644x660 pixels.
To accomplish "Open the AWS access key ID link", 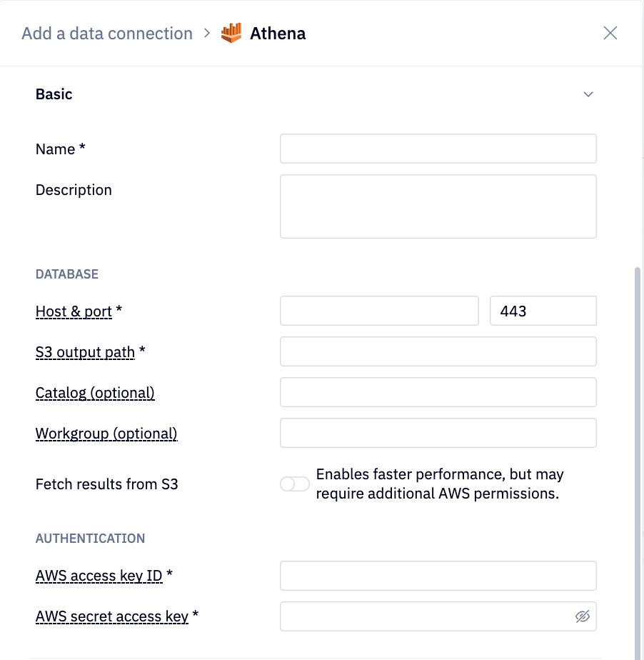I will pos(99,576).
